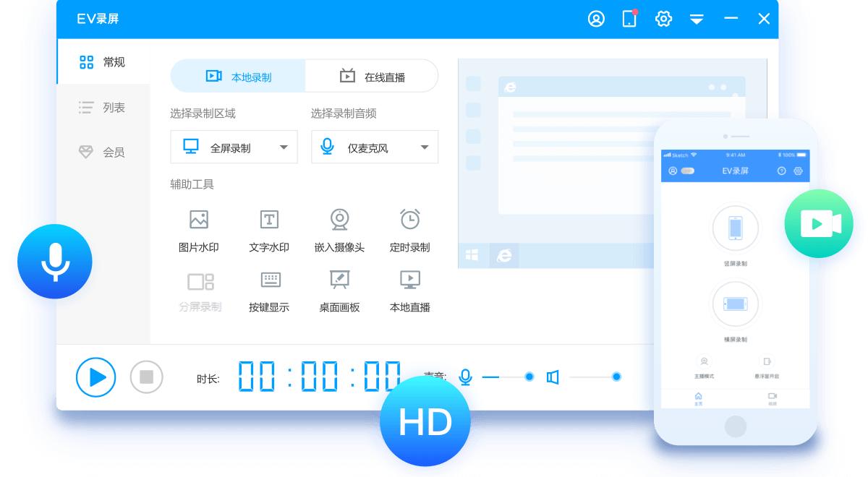
Task: Switch to 本地录制 mode tab
Action: pos(238,76)
